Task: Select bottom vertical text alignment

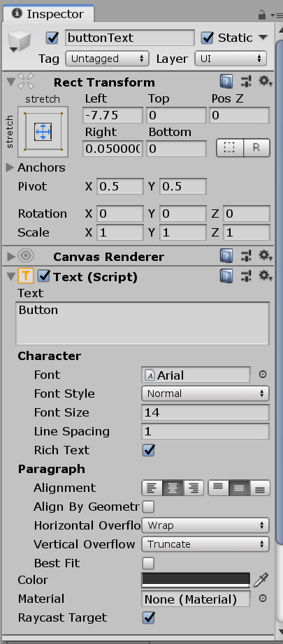Action: [260, 488]
